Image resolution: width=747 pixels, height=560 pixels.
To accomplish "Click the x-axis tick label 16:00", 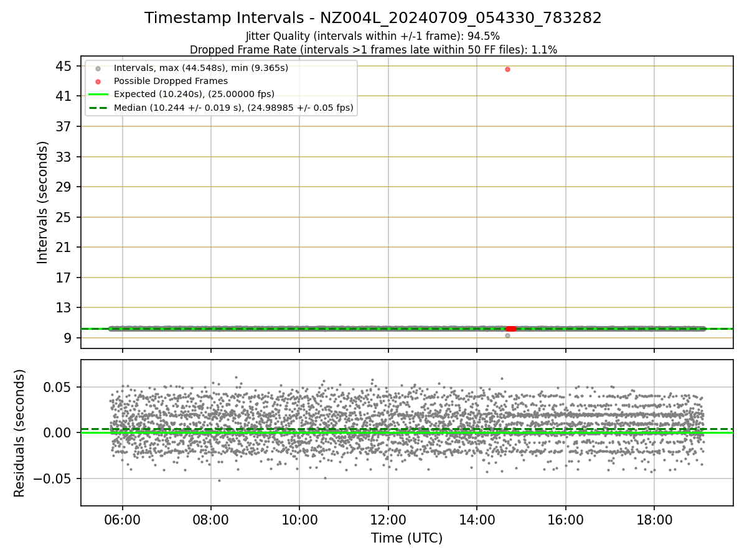I will [565, 520].
